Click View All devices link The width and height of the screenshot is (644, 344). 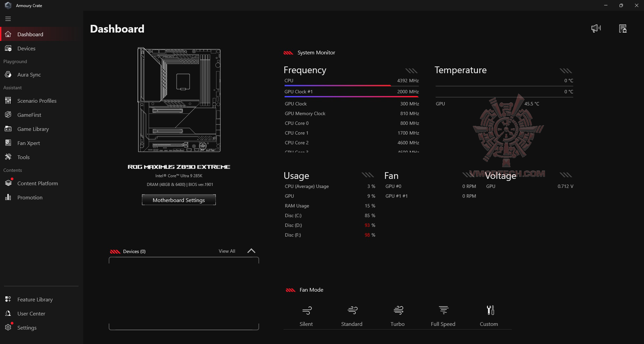(x=227, y=251)
